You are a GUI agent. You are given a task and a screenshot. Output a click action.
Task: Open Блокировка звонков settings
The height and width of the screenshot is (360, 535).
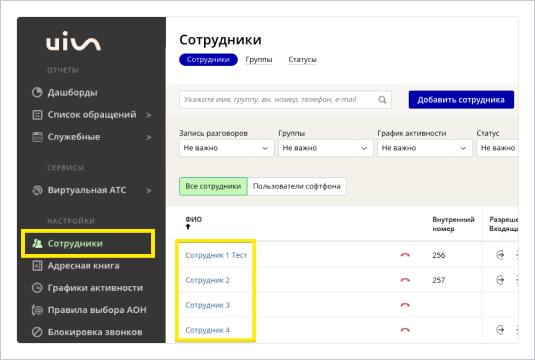87,332
